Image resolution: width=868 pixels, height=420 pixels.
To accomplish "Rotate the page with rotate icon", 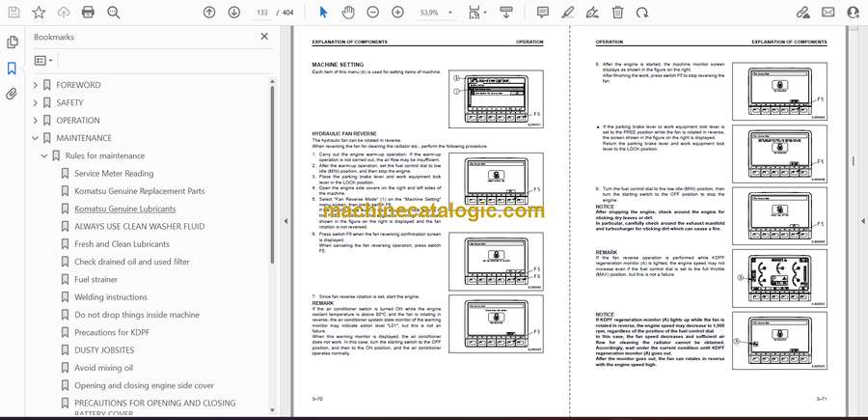I will coord(642,13).
